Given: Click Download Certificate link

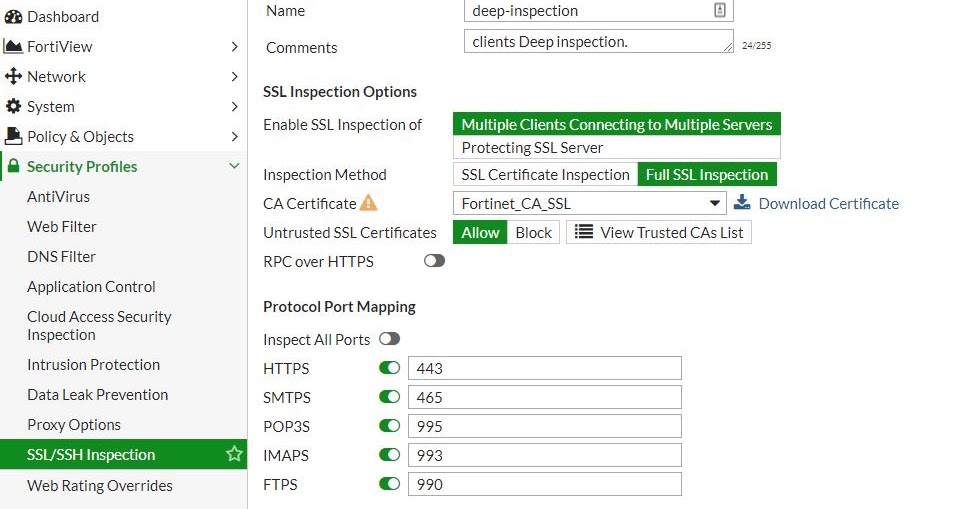Looking at the screenshot, I should 828,203.
